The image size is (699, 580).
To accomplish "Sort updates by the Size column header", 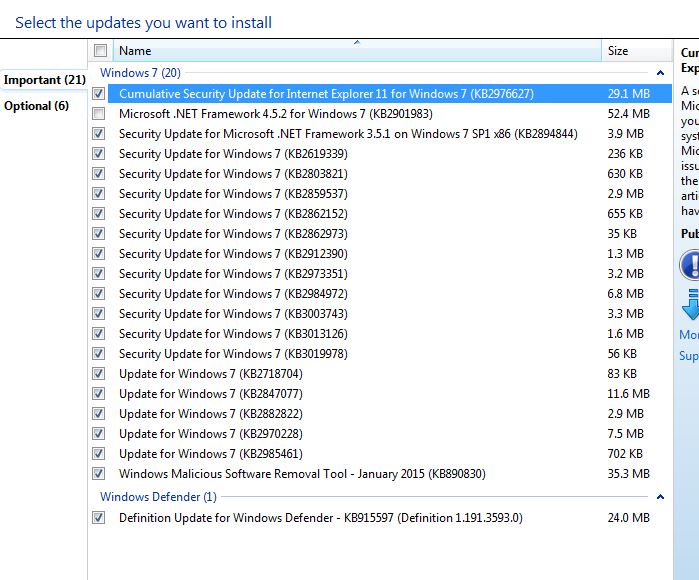I will (x=637, y=50).
